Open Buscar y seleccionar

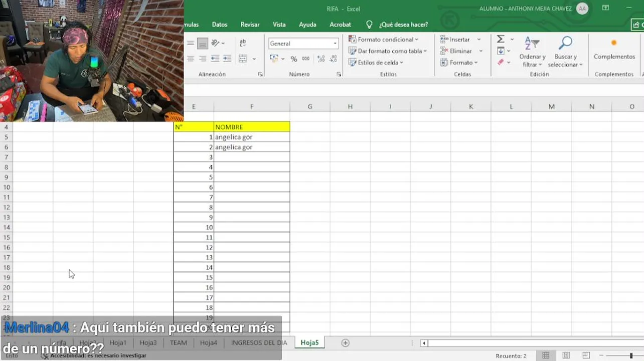point(565,52)
